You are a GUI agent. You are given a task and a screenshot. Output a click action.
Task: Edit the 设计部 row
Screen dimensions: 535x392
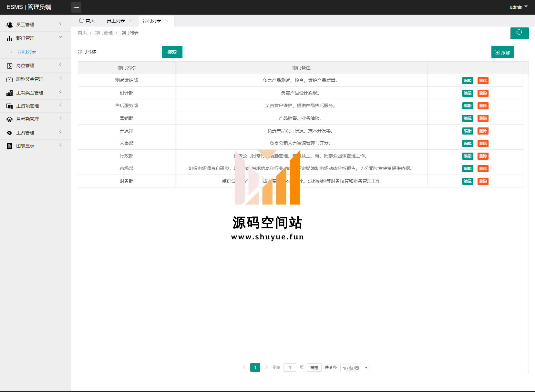tap(468, 93)
